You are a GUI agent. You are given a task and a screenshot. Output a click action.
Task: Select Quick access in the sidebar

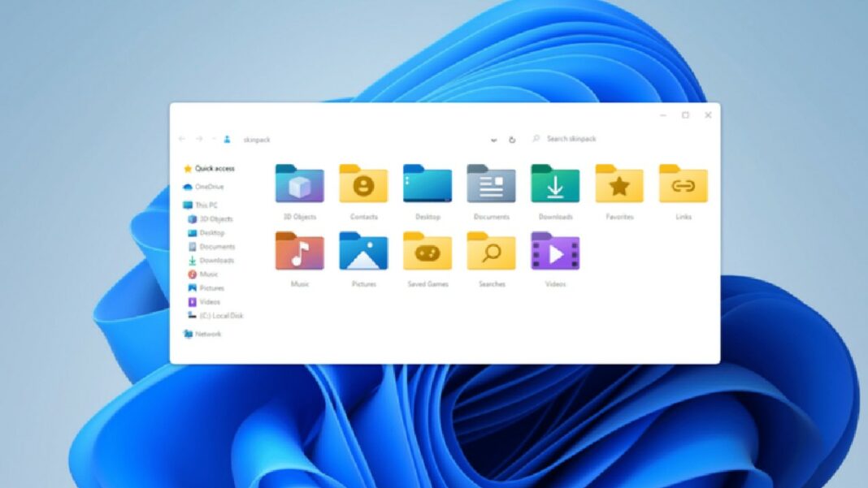tap(209, 168)
